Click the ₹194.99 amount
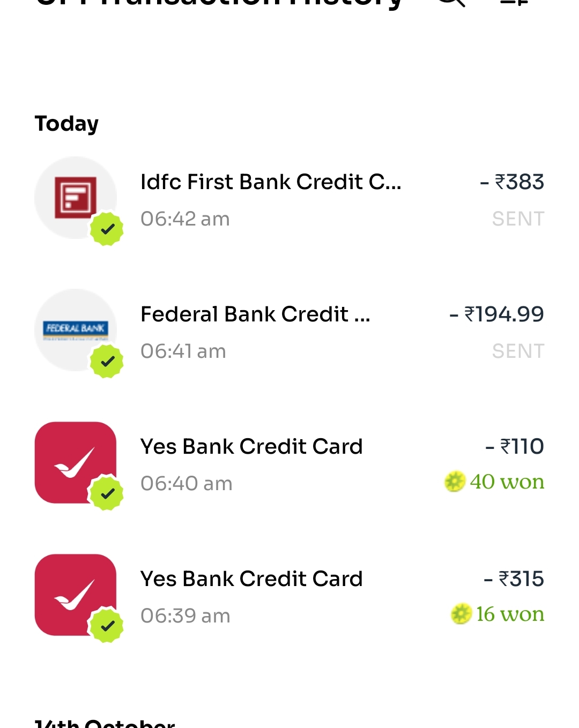This screenshot has width=579, height=728. point(497,314)
